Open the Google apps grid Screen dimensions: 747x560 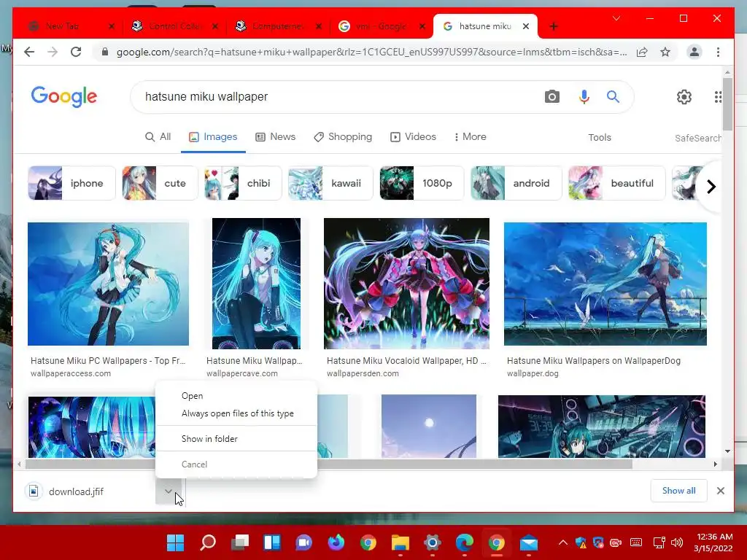[718, 97]
